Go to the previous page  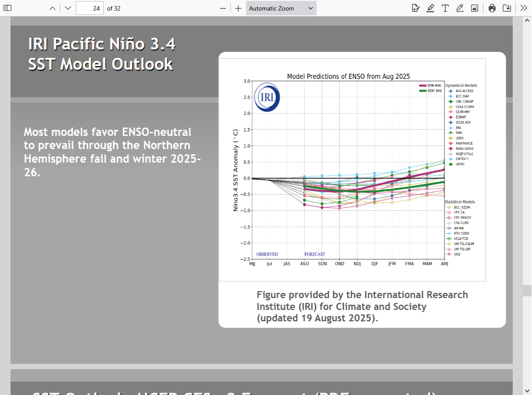coord(53,8)
